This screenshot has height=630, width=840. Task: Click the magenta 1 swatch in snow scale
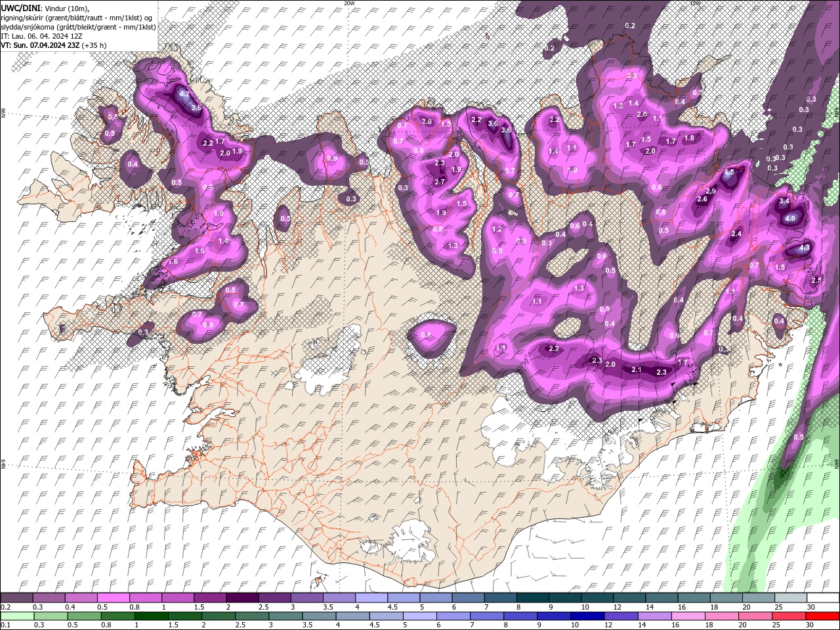click(178, 598)
